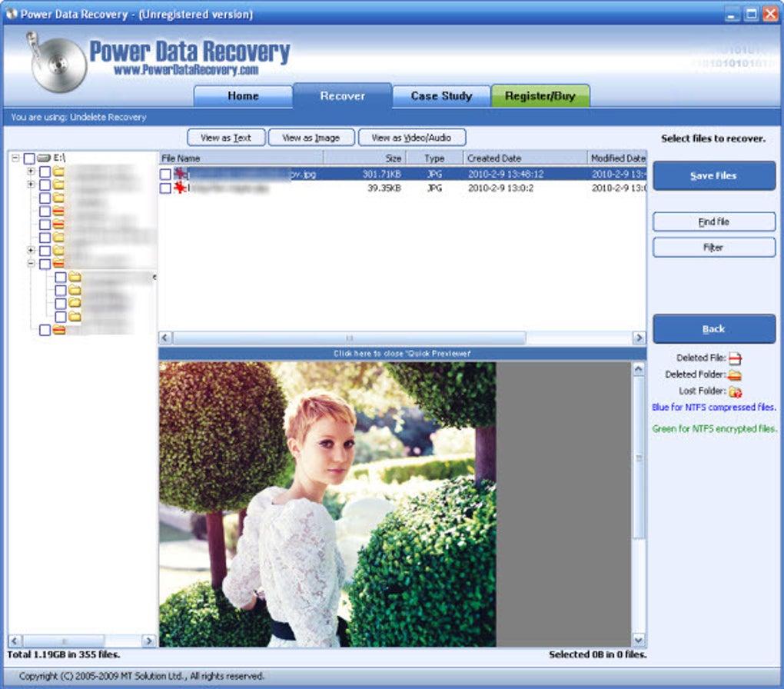Check the second JPG file's checkbox
This screenshot has height=689, width=784.
[x=166, y=187]
